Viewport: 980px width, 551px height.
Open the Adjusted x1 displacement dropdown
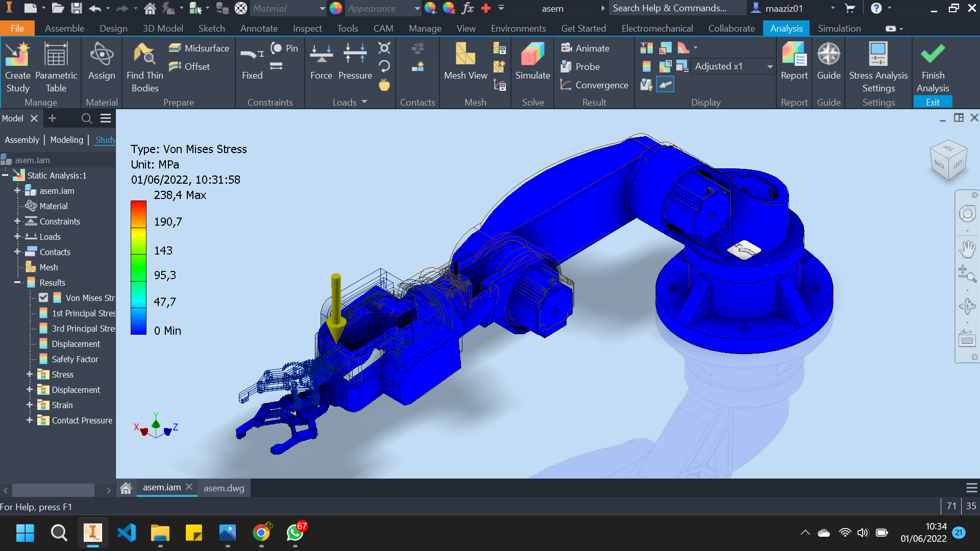[x=732, y=66]
